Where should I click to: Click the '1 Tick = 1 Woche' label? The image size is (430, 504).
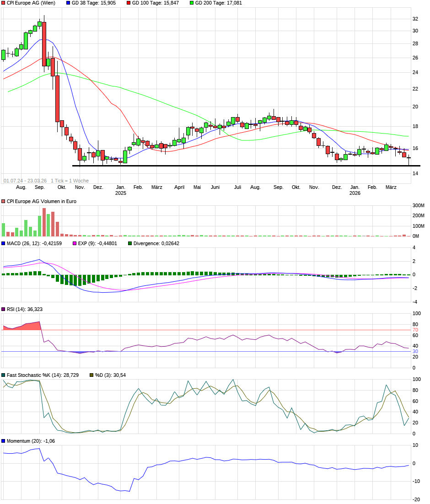point(70,181)
